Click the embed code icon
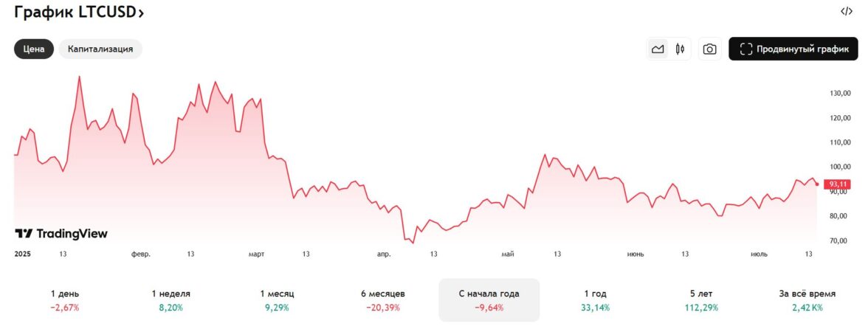 click(x=846, y=11)
